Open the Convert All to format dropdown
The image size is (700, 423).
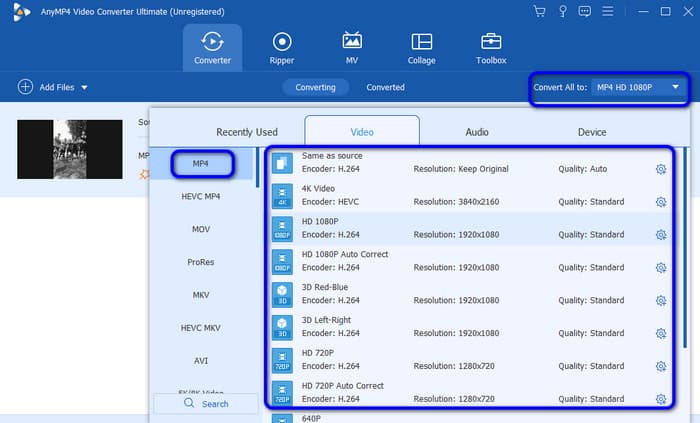coord(638,87)
